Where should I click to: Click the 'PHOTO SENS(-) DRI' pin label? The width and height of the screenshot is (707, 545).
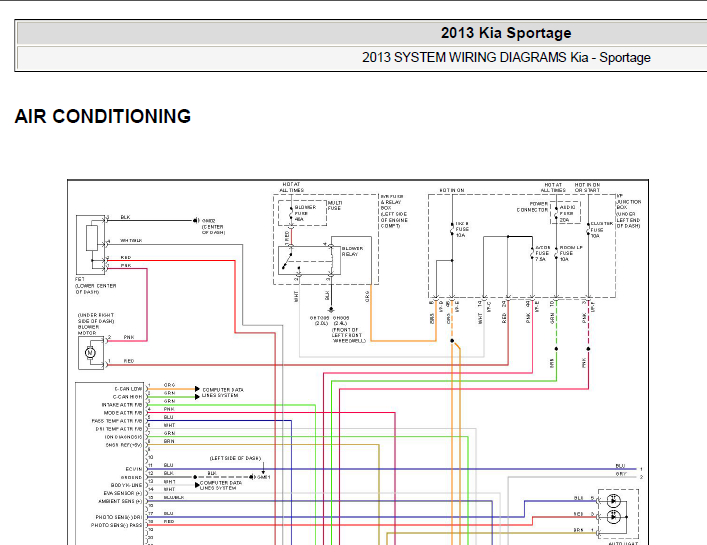coord(119,517)
